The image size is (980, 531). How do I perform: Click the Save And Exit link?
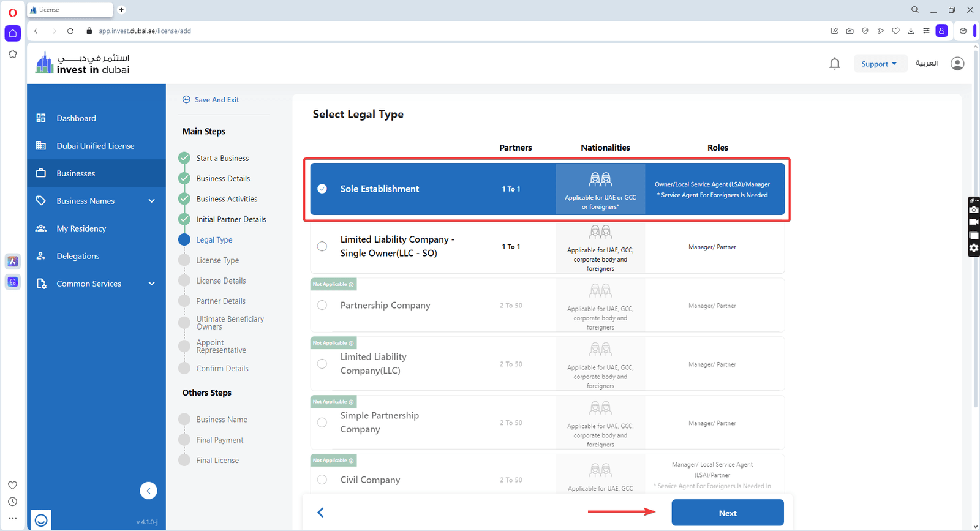(217, 99)
